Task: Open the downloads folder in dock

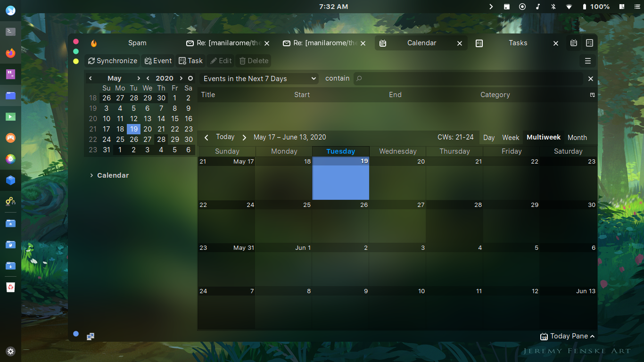Action: click(10, 265)
